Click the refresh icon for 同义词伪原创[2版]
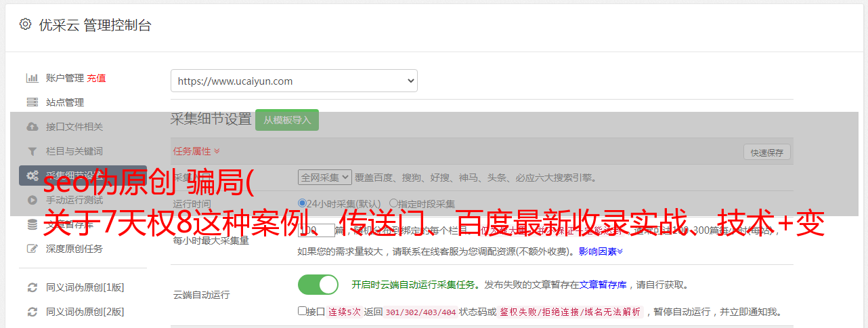The image size is (868, 328). (x=32, y=312)
